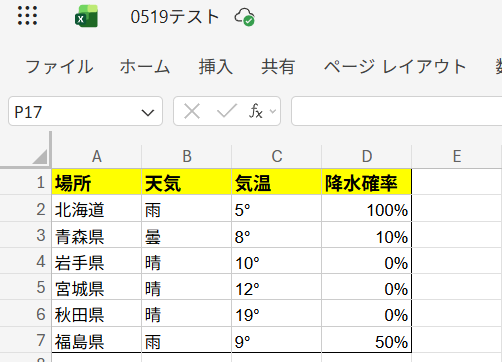This screenshot has height=362, width=502.
Task: Select row 7 header
Action: pyautogui.click(x=26, y=340)
